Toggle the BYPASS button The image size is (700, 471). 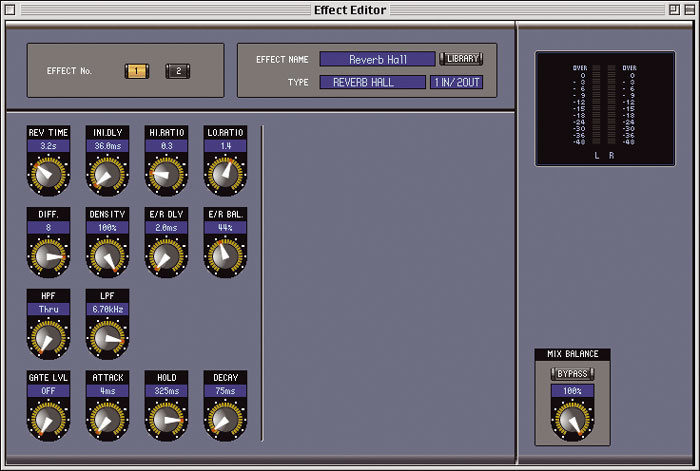click(573, 374)
